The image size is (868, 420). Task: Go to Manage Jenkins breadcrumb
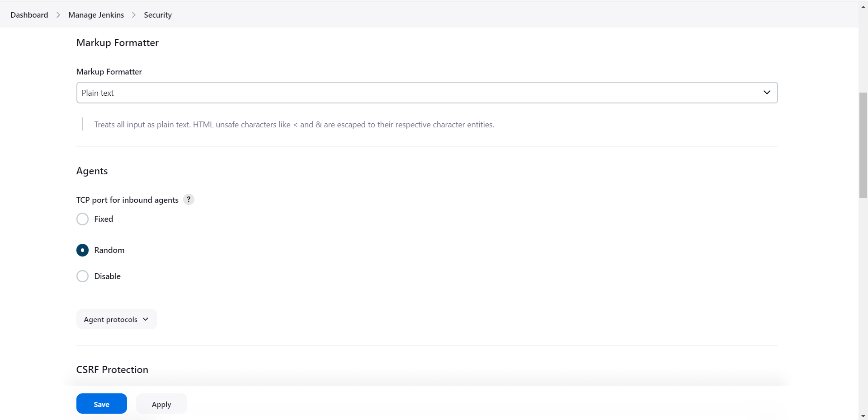[x=96, y=15]
